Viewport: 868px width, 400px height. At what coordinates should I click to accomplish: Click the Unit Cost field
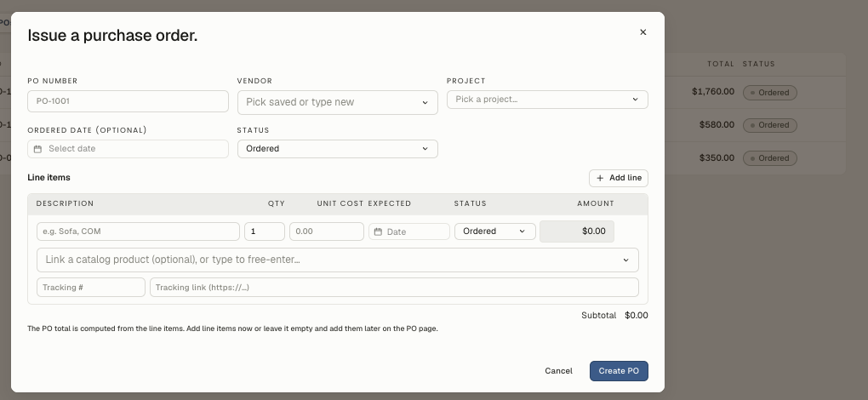[327, 231]
